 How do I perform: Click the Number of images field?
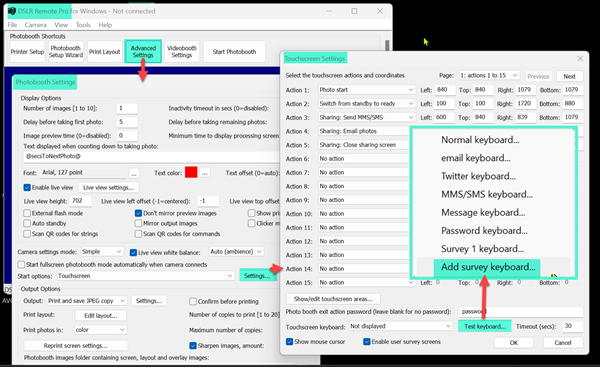(x=127, y=108)
